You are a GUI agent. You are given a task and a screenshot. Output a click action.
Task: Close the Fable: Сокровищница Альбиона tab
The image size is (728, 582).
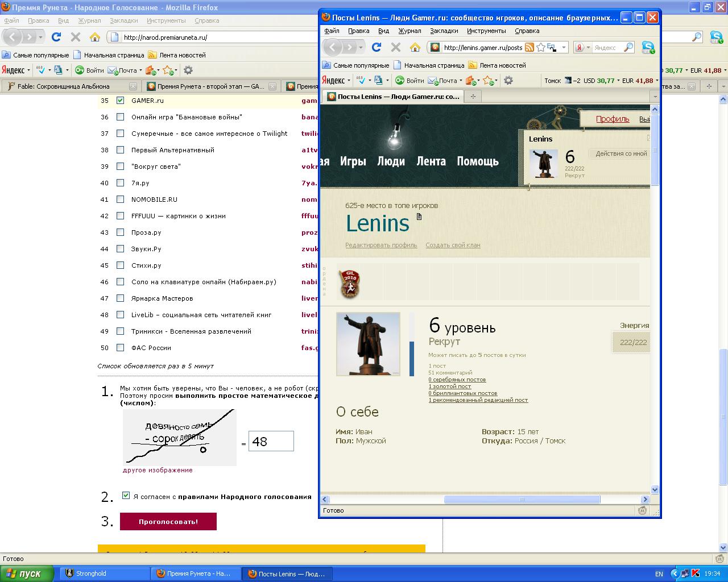click(x=133, y=86)
